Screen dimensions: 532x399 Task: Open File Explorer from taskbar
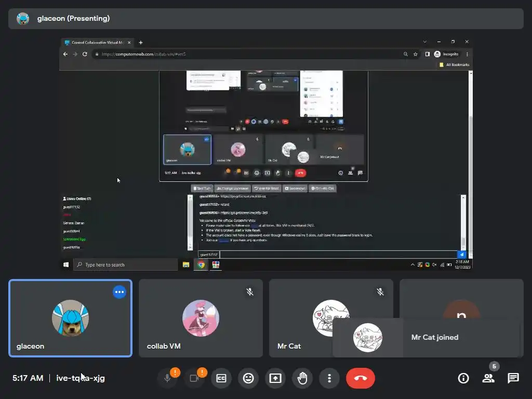[186, 264]
